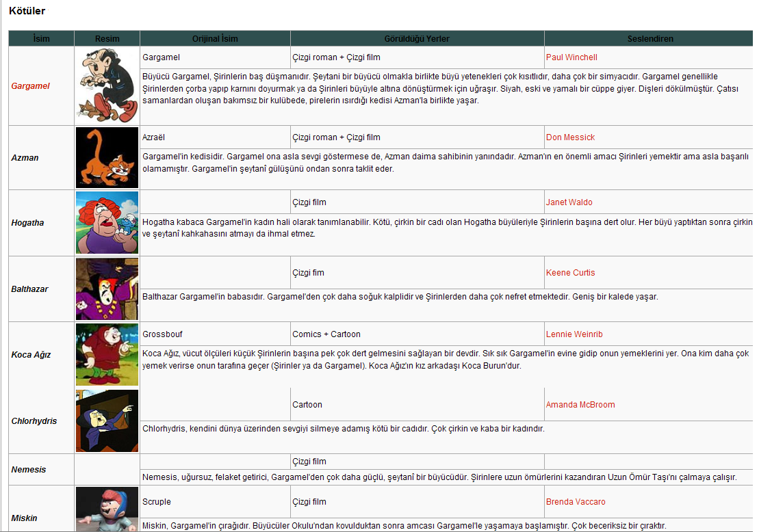Select the Koca Ağız name cell

point(41,355)
